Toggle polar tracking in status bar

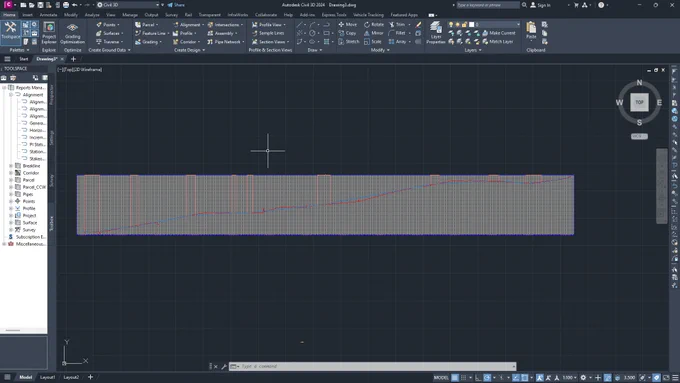coord(487,377)
